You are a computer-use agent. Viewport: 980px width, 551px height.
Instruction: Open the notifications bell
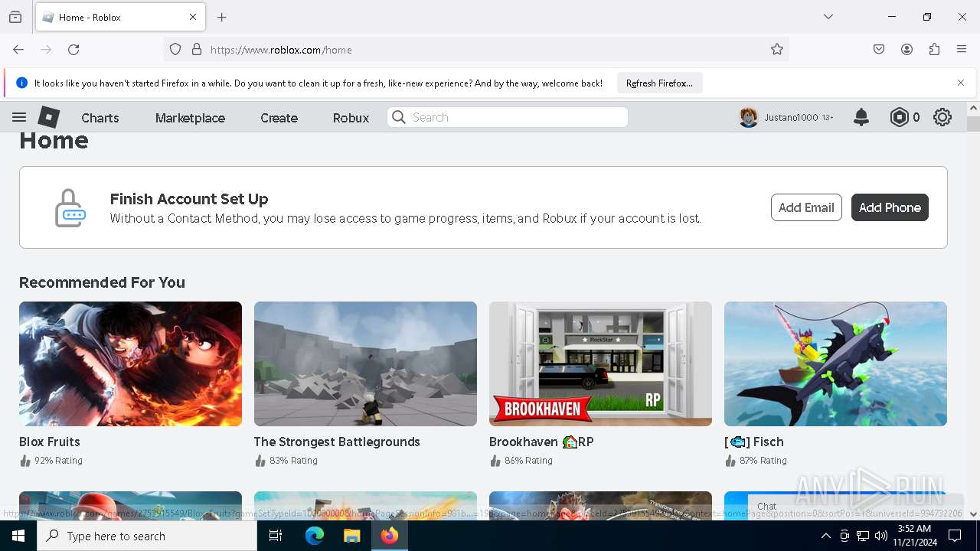[861, 117]
